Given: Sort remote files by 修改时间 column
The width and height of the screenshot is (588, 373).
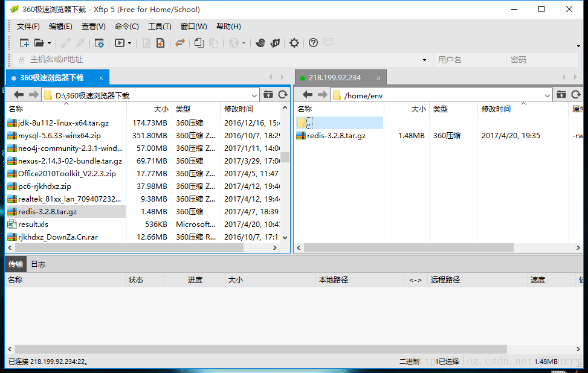Looking at the screenshot, I should 523,109.
